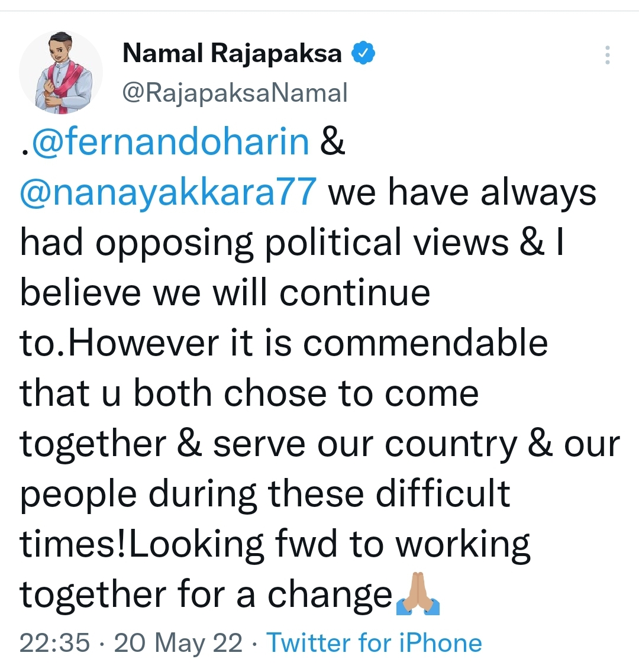639x672 pixels.
Task: Click the phrase 'people during these difficult'
Action: tap(265, 494)
